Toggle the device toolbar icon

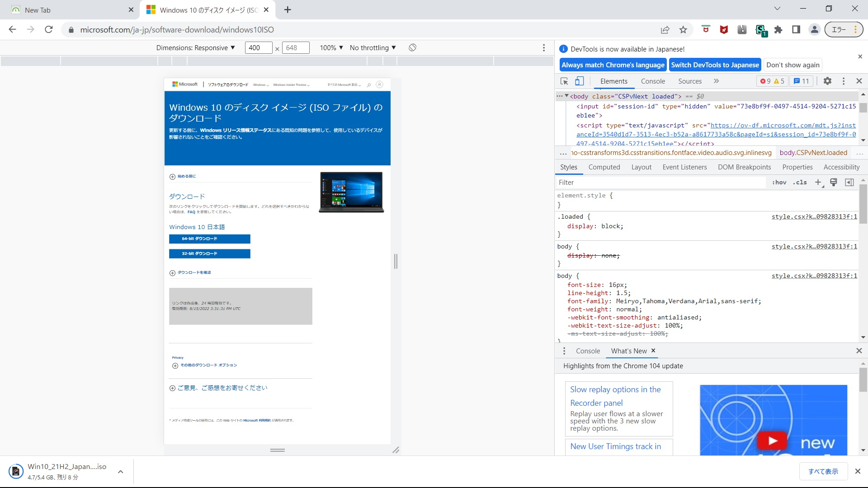point(579,81)
